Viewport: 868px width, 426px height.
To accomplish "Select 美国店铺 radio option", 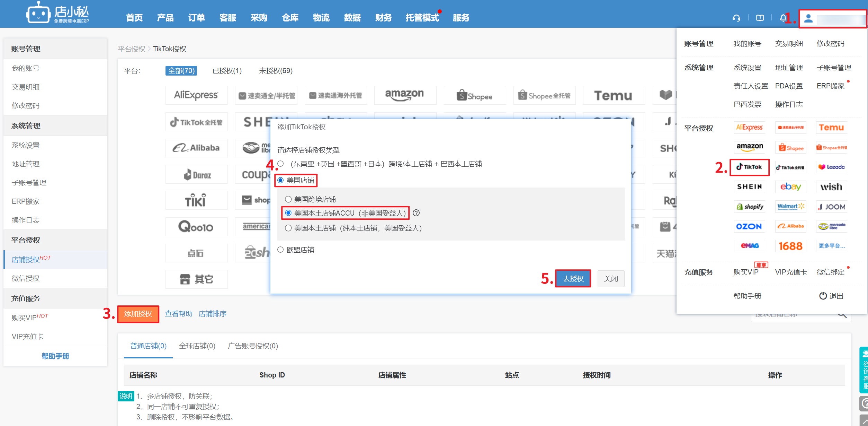I will point(280,180).
